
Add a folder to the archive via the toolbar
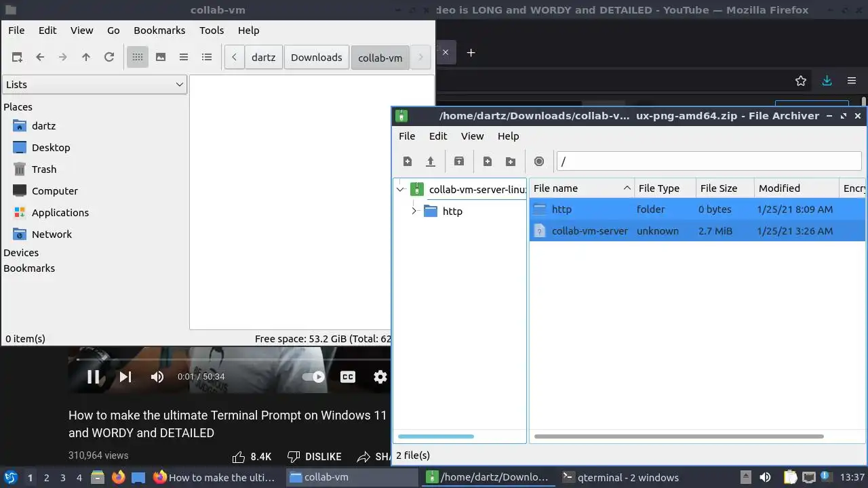[x=511, y=161]
